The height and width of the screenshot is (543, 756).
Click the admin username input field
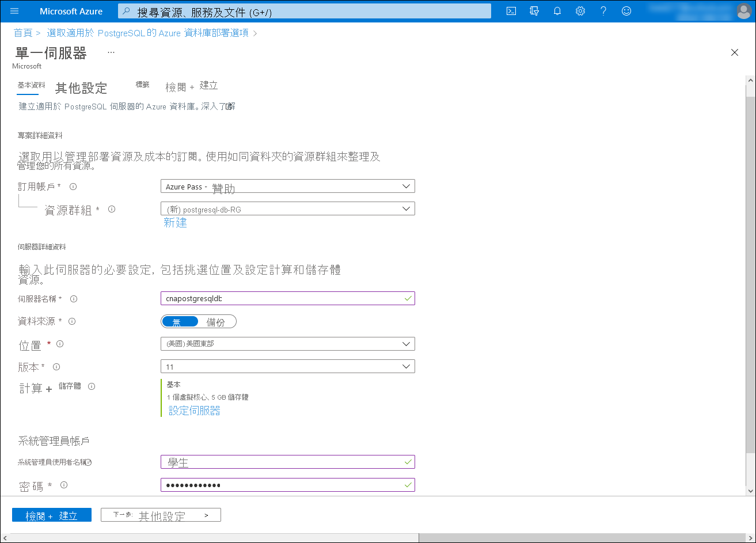(x=288, y=462)
